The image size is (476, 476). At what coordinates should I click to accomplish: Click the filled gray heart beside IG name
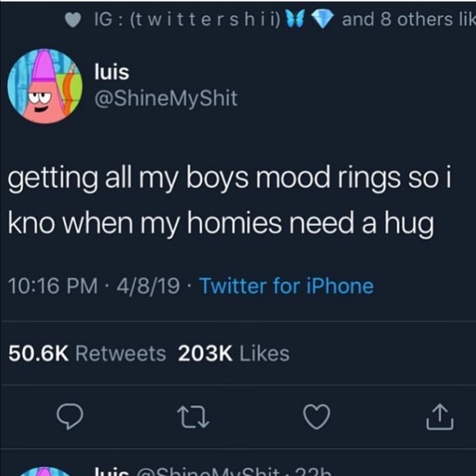coord(73,20)
